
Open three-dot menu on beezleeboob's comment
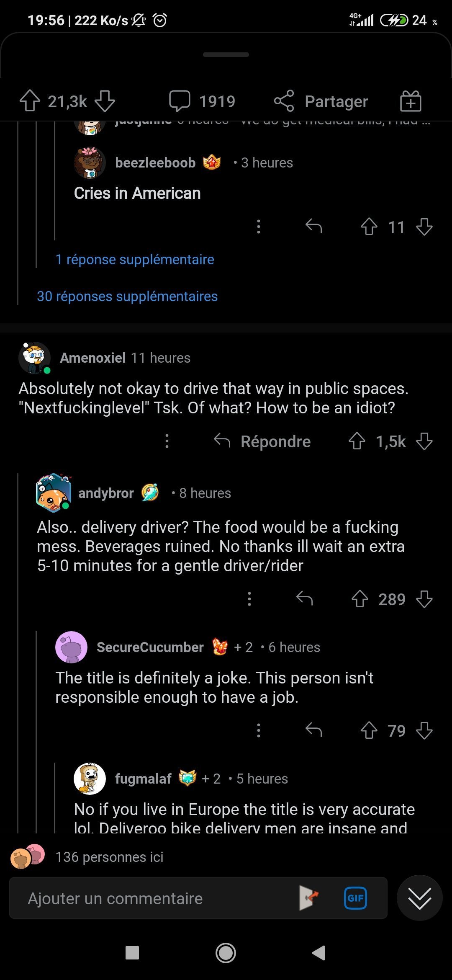pyautogui.click(x=259, y=227)
